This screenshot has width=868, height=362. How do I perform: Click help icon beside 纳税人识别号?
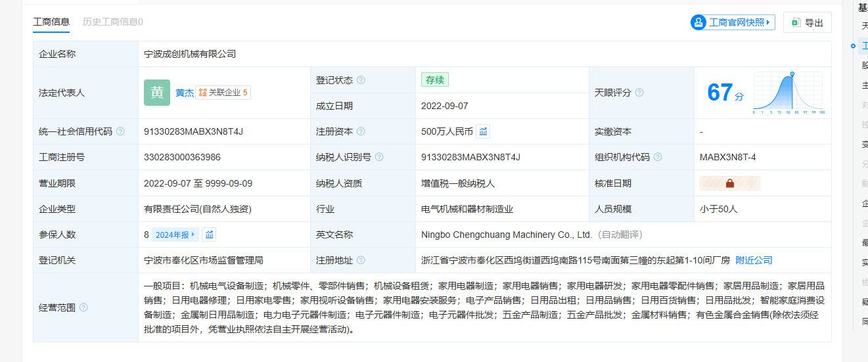(379, 157)
